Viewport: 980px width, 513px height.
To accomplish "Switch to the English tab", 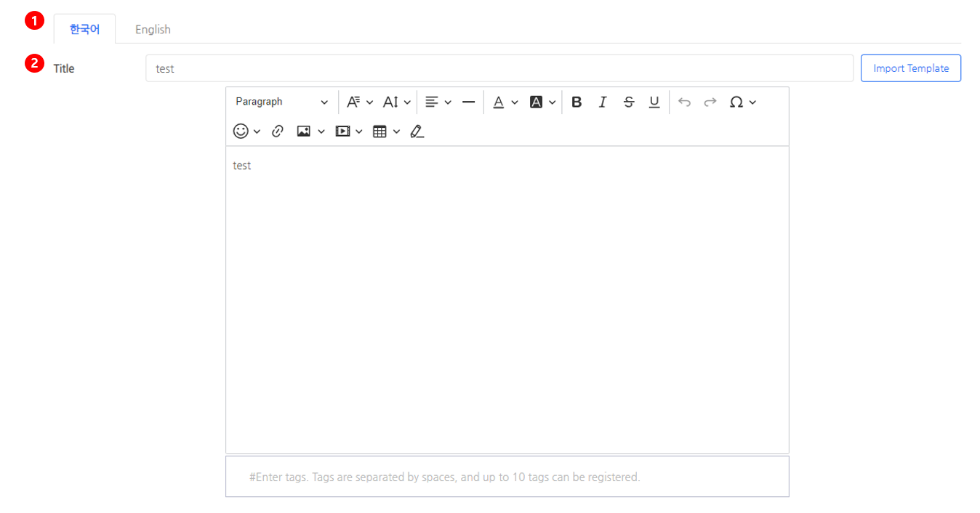I will pos(153,29).
